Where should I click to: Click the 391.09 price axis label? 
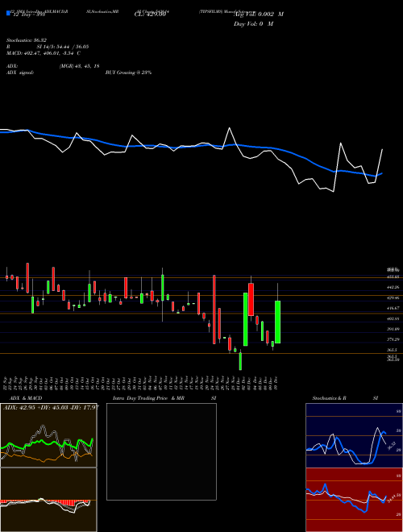393,329
